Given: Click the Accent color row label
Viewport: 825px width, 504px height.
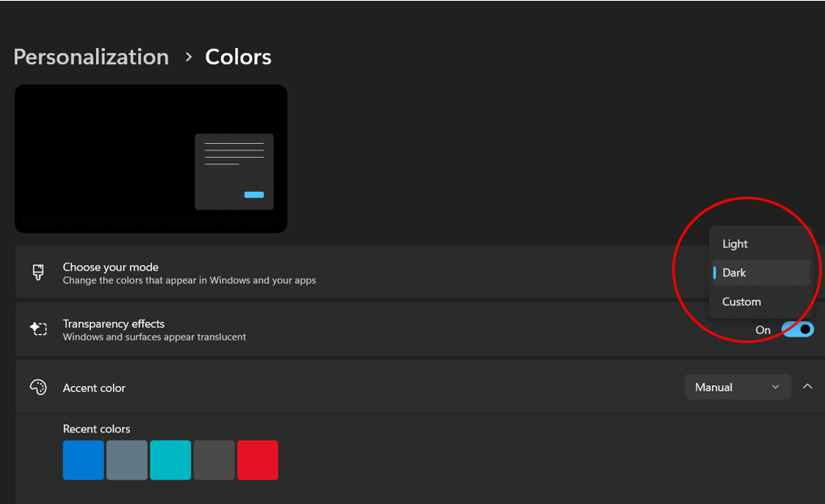Looking at the screenshot, I should click(94, 388).
